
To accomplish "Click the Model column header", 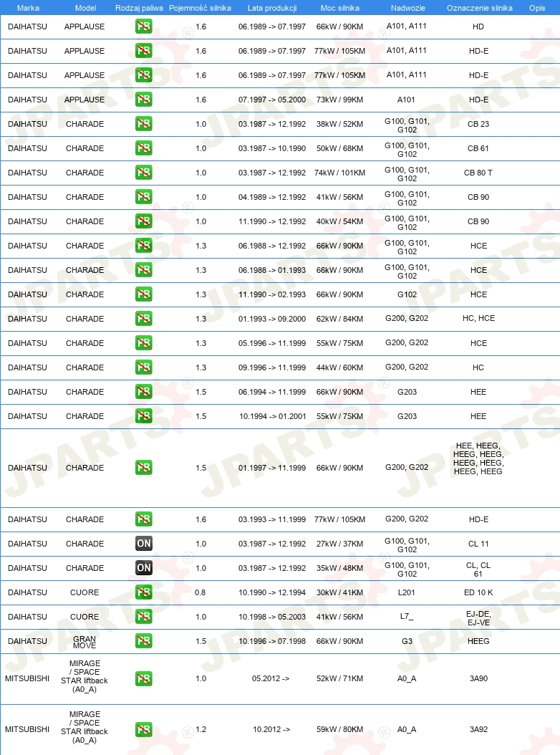I will [x=85, y=8].
